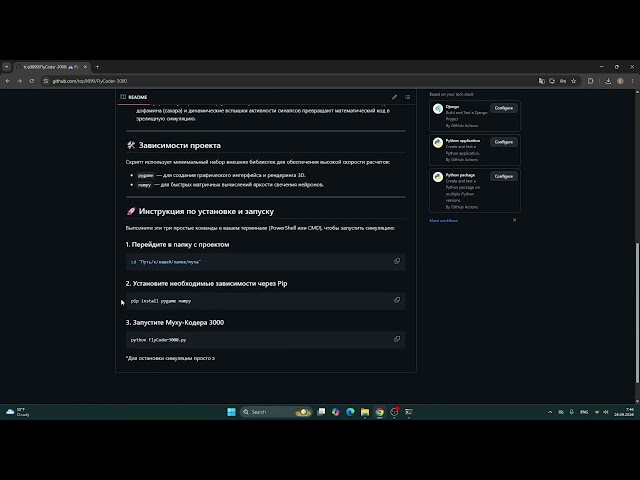The width and height of the screenshot is (640, 480).
Task: Configure the Python application workflow
Action: coord(504,142)
